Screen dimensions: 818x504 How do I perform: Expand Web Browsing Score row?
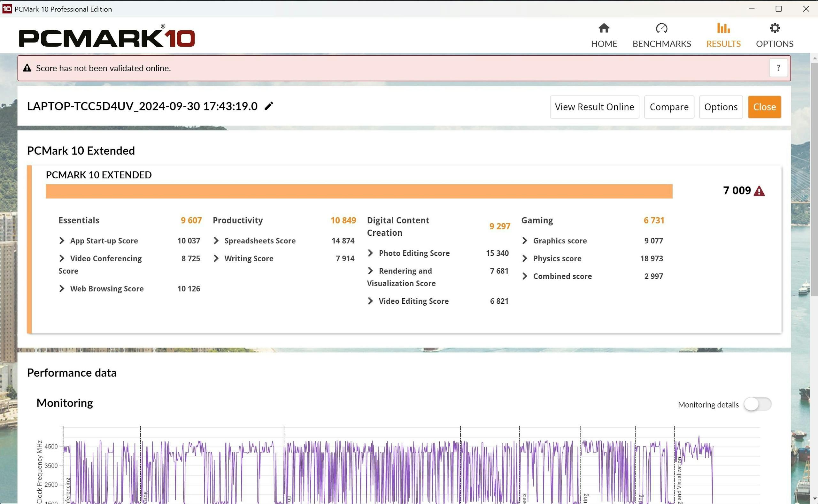[62, 289]
